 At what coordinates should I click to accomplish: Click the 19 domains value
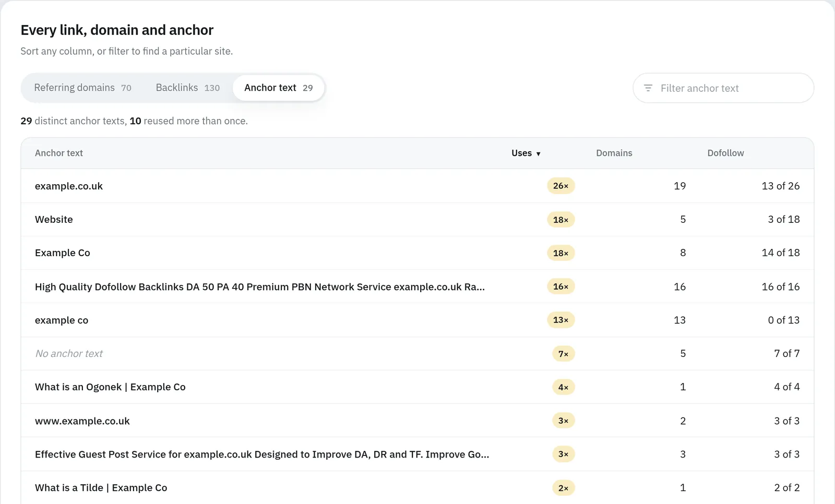(x=680, y=186)
